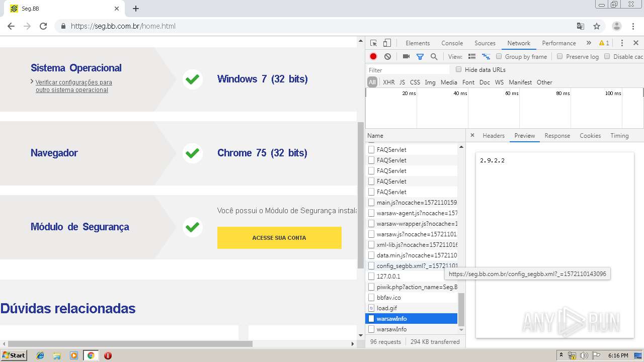Enable the Group by frame checkbox
The height and width of the screenshot is (362, 644).
[499, 56]
